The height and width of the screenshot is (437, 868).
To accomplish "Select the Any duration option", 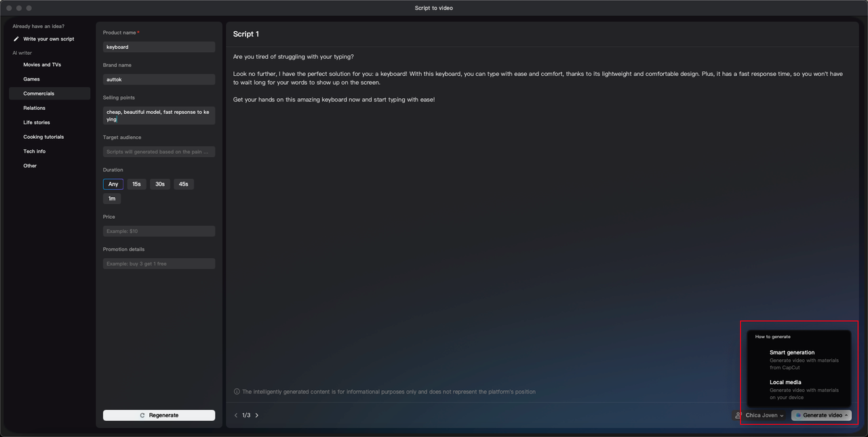I will [x=113, y=184].
